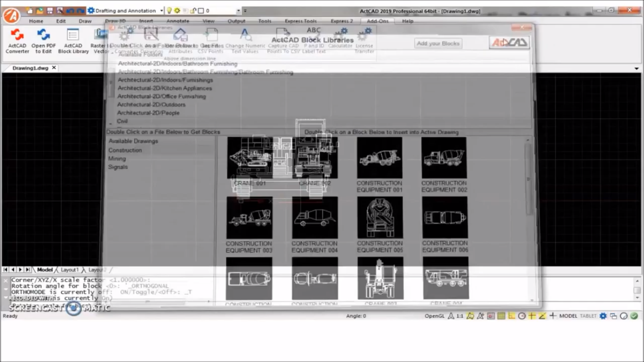Viewport: 644px width, 362px height.
Task: Select CONSTRUCTION EQUIPMENT 001 block thumbnail
Action: point(380,158)
